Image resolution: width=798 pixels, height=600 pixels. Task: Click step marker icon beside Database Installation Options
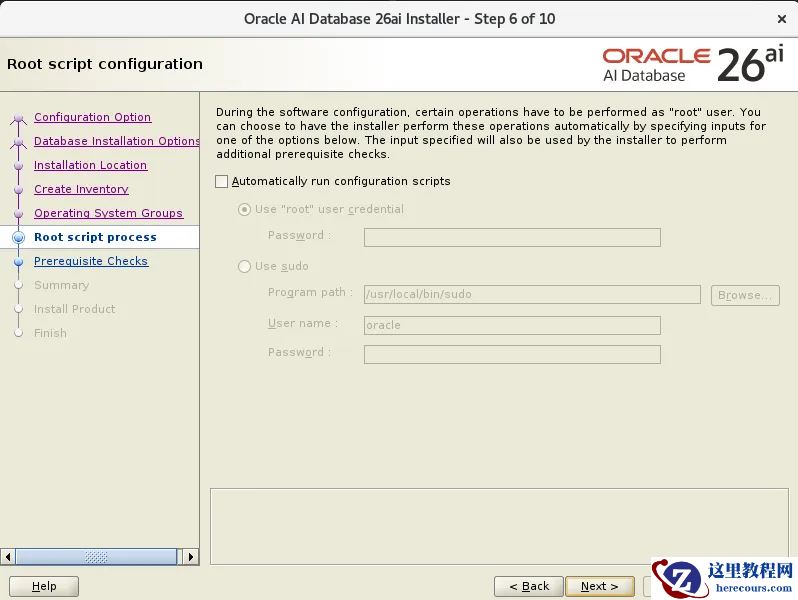(x=19, y=142)
